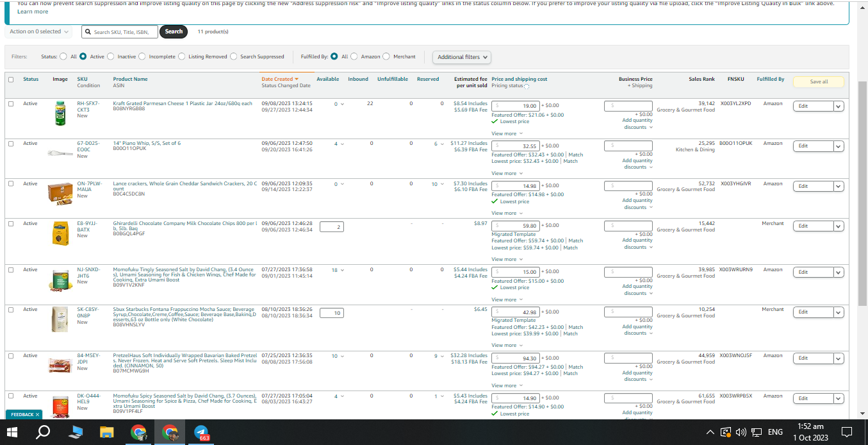Click the Search button

point(174,31)
